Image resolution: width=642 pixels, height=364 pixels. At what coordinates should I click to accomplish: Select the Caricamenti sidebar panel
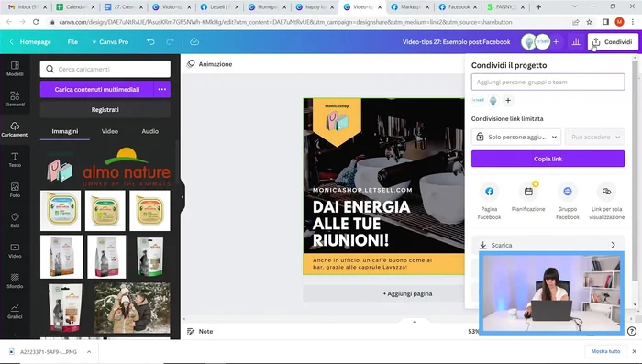[15, 129]
